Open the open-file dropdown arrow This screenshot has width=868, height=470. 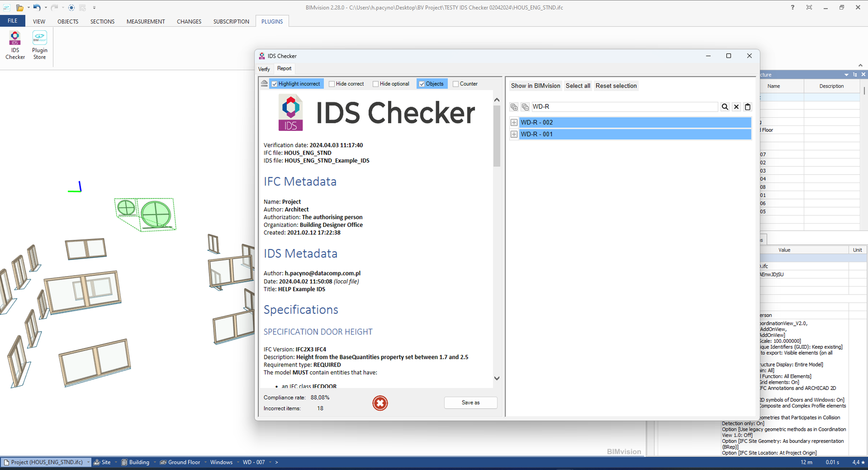pyautogui.click(x=28, y=7)
